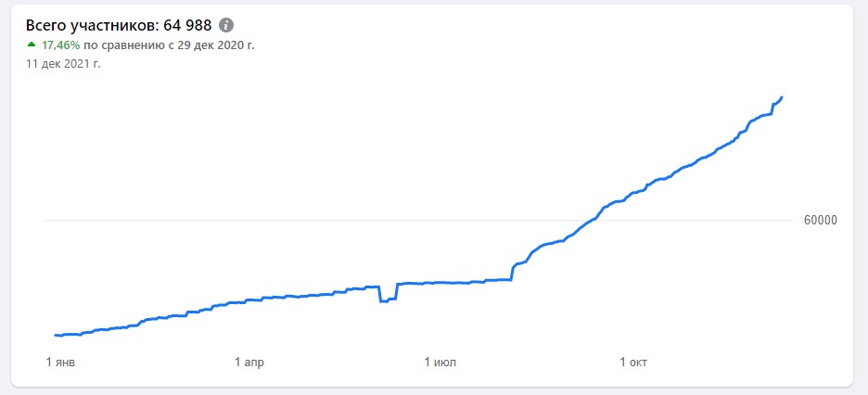Click the flat line segment above "1 июл"
This screenshot has height=395, width=868.
click(x=440, y=282)
